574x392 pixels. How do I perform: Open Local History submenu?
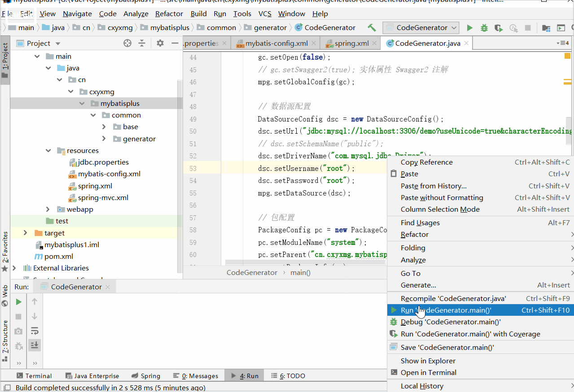point(481,386)
